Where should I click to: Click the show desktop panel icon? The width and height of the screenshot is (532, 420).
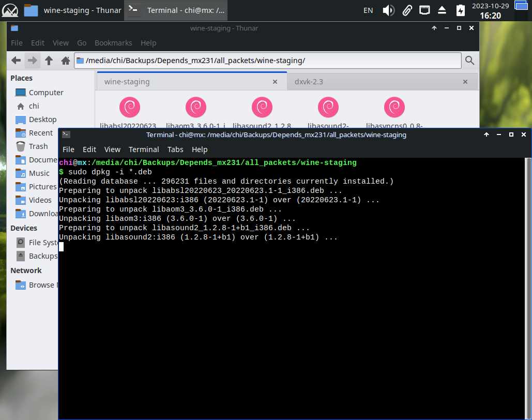521,6
